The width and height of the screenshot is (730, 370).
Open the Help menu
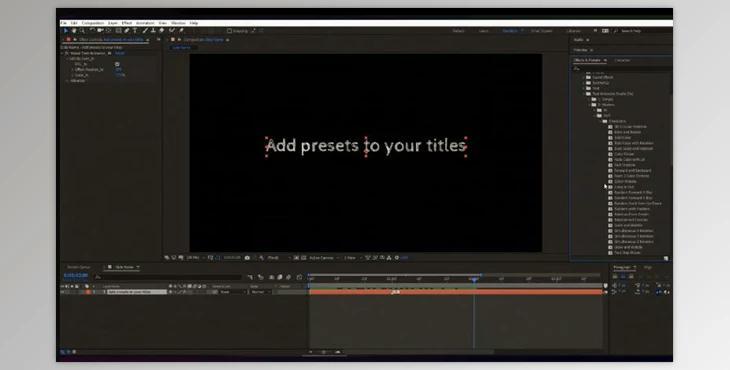click(x=194, y=23)
